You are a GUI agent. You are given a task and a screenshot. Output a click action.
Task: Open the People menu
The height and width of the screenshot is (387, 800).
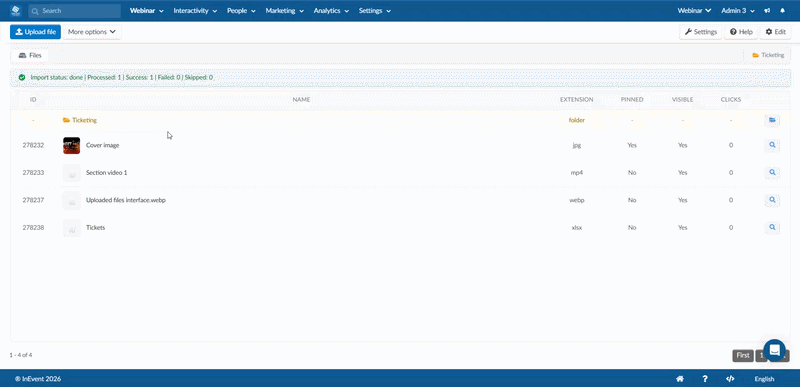click(241, 11)
